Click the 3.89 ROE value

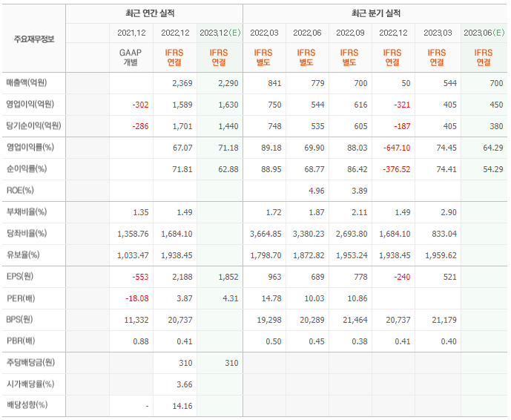click(360, 191)
